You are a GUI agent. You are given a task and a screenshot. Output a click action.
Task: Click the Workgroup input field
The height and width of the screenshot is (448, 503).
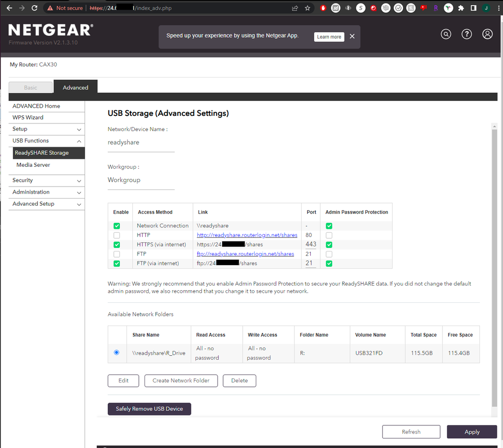[141, 180]
